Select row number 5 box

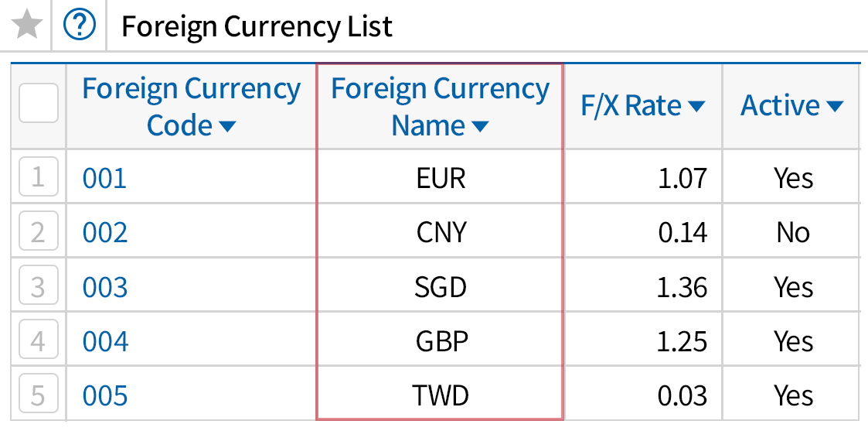[38, 395]
